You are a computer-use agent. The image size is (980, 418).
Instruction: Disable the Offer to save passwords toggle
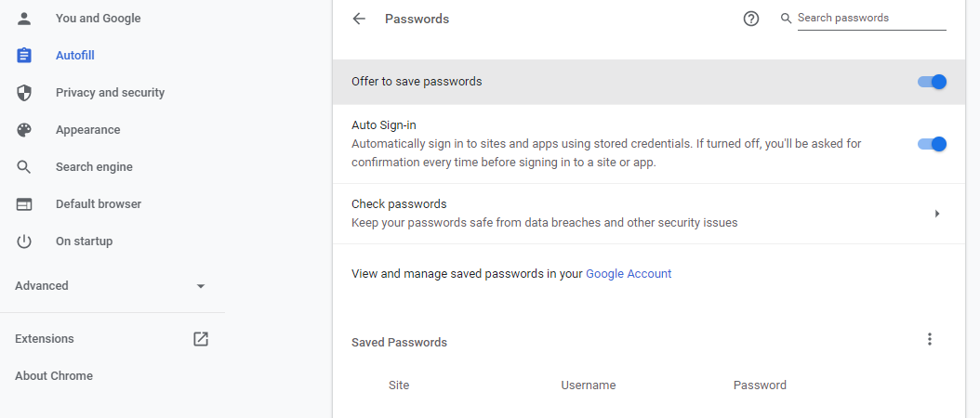pyautogui.click(x=932, y=82)
